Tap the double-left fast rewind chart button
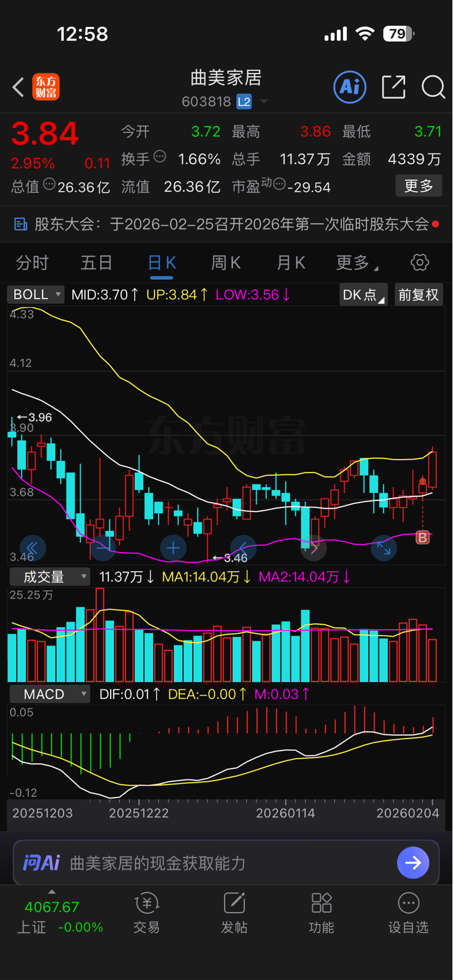Viewport: 453px width, 980px height. 33,549
